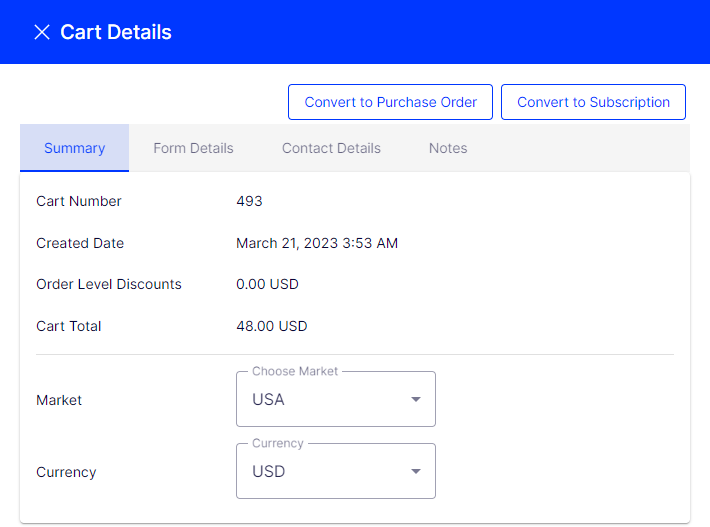Click the USD value in Currency field
710x527 pixels.
(x=269, y=471)
